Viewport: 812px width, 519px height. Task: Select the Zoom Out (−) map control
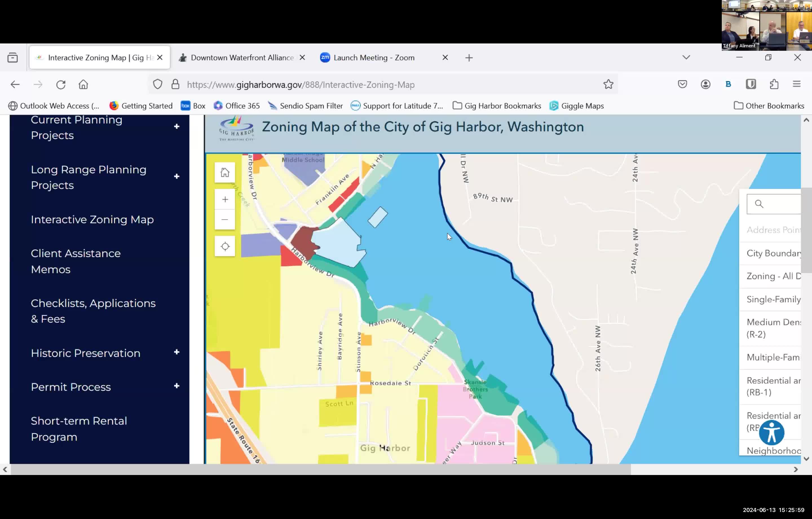coord(225,219)
